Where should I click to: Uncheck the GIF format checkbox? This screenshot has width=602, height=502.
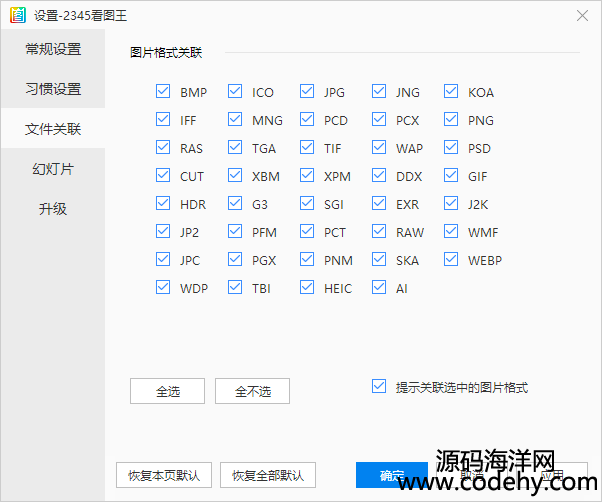[451, 176]
